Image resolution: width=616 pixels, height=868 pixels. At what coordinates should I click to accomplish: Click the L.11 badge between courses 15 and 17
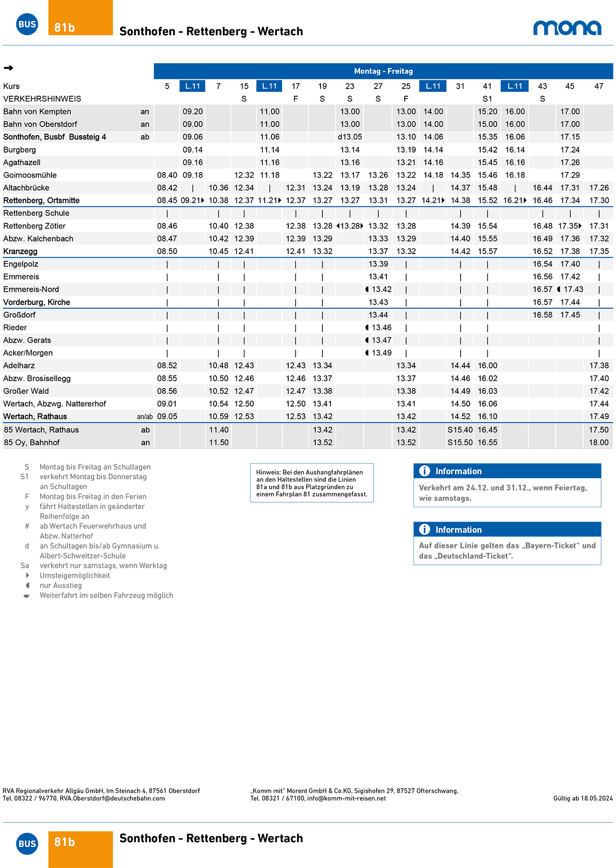pos(269,86)
